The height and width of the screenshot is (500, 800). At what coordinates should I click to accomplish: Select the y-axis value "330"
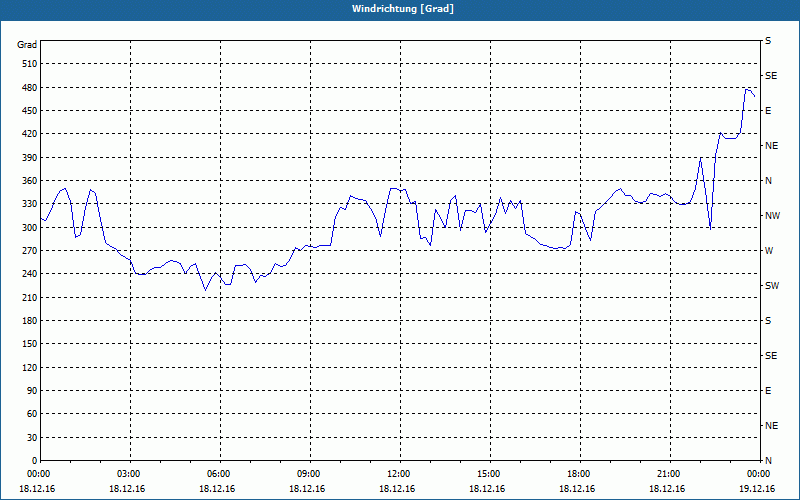coord(30,204)
